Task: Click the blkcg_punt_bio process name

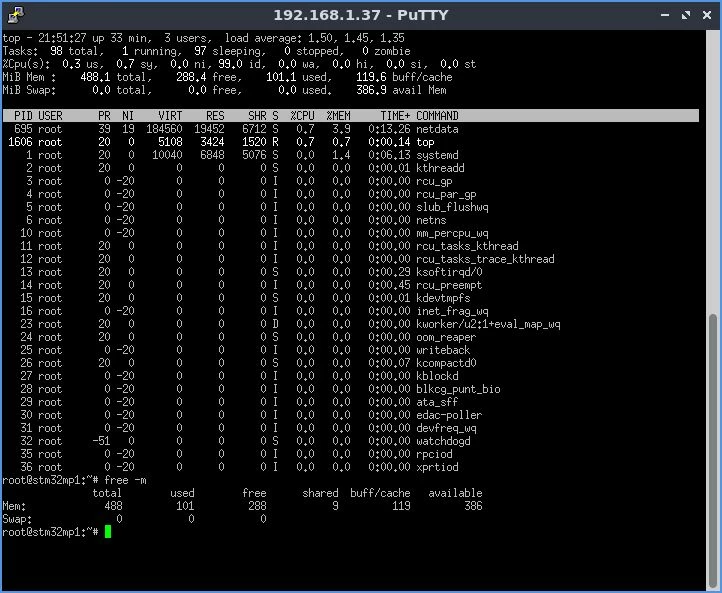Action: [x=458, y=389]
